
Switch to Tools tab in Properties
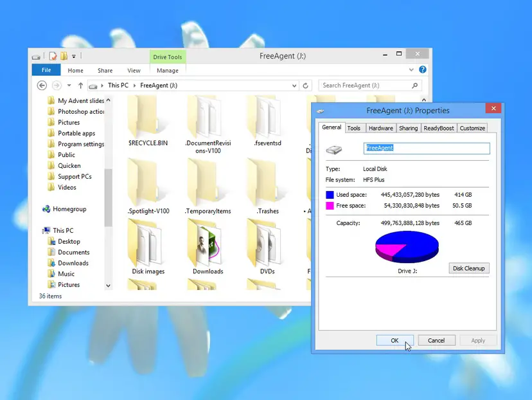[354, 128]
